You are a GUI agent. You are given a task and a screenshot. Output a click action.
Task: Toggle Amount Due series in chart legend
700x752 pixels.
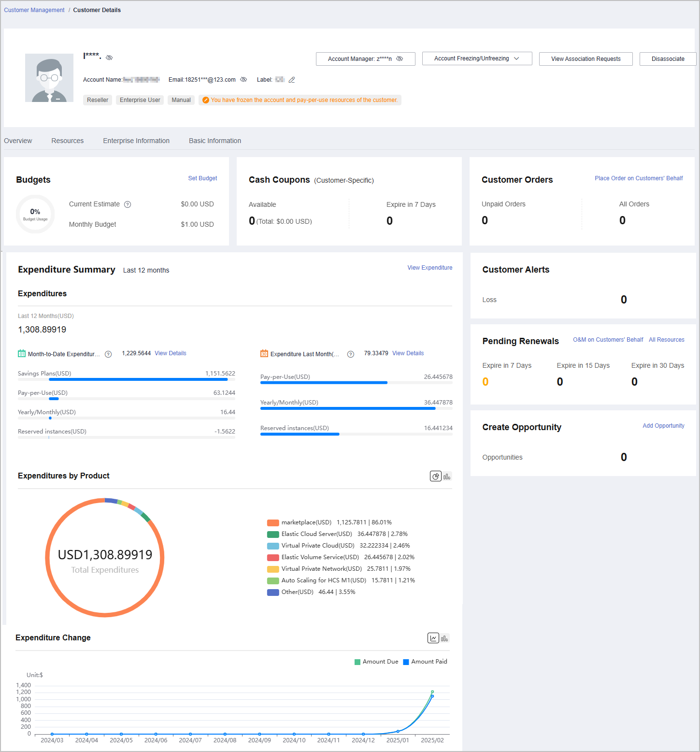tap(376, 662)
